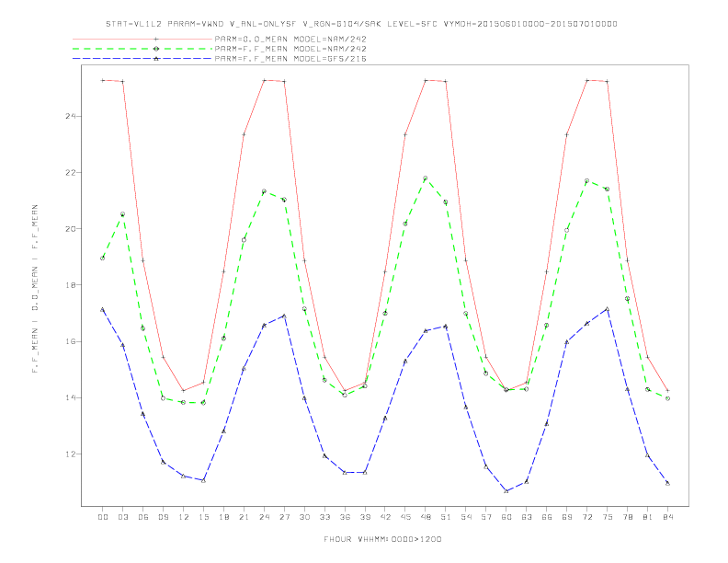Click x-axis tick label '21'

244,517
